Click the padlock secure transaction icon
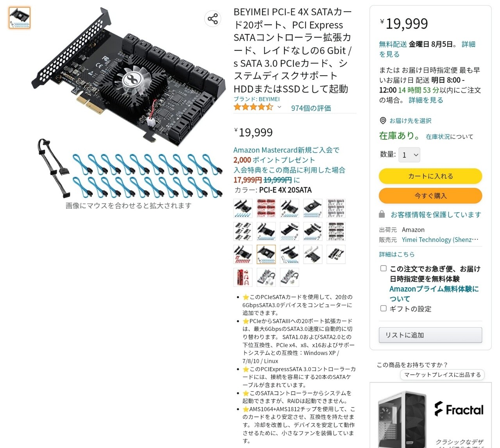The height and width of the screenshot is (448, 500). 382,215
